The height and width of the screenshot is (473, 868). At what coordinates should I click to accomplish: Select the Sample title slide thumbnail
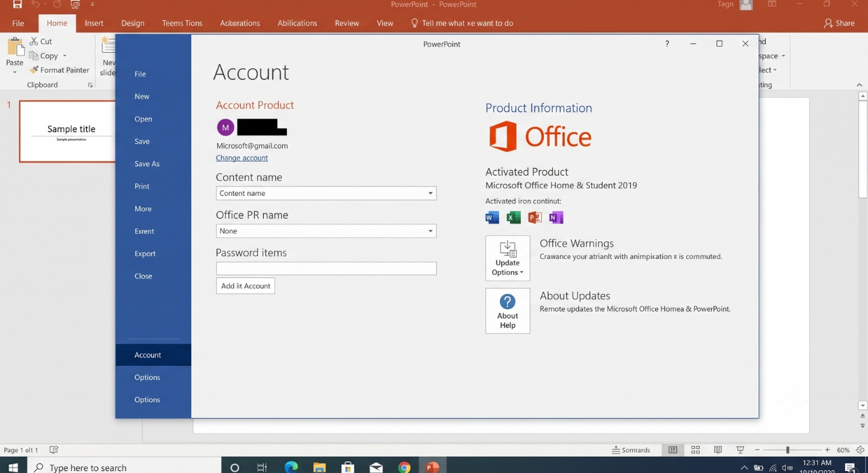(68, 131)
